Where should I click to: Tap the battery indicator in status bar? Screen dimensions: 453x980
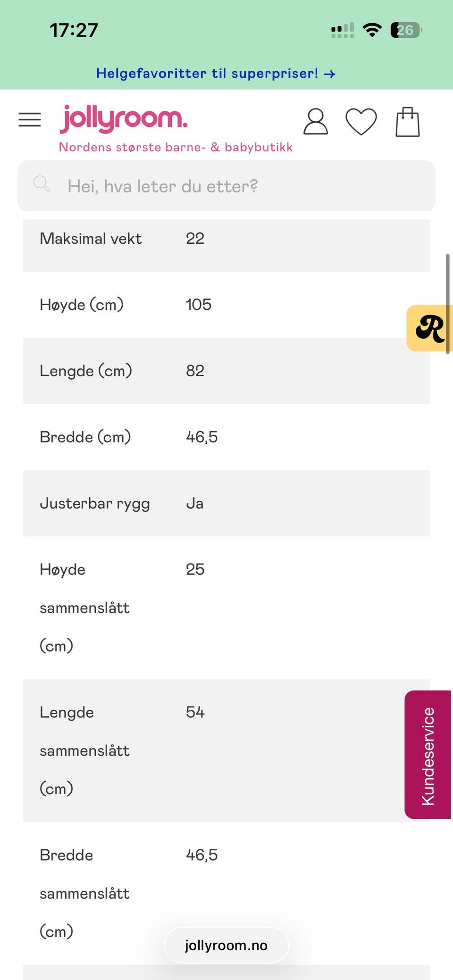406,30
